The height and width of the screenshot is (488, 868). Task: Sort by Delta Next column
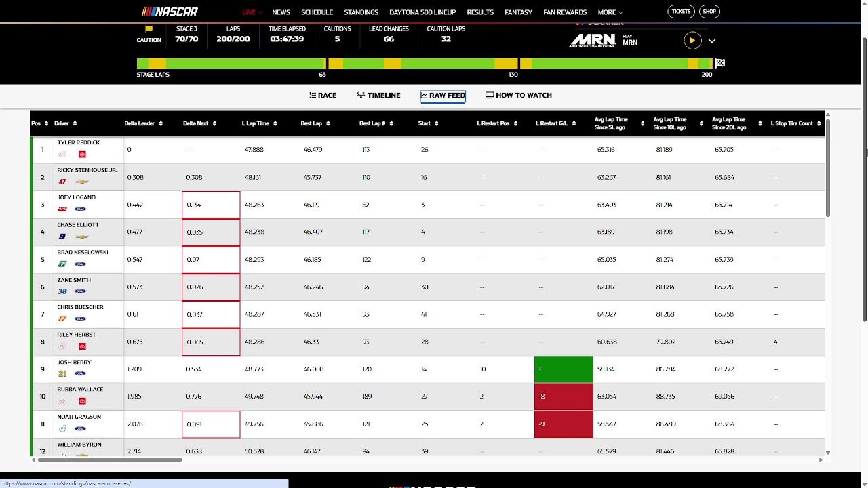point(200,123)
